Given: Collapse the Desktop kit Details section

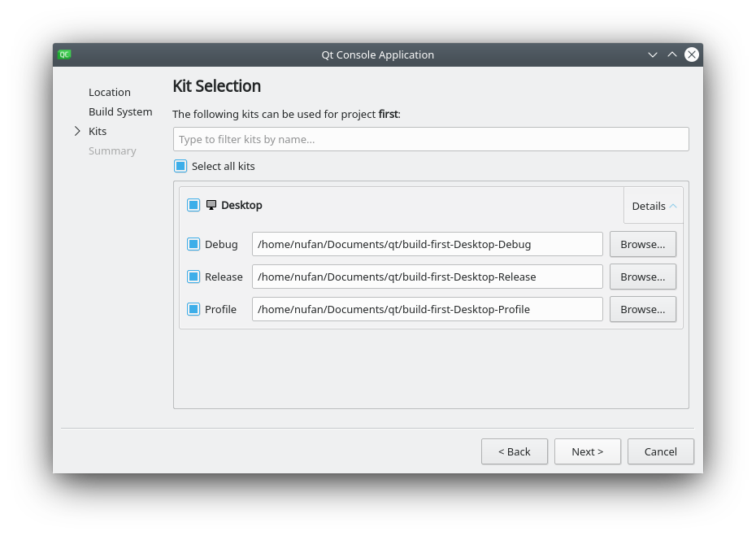Looking at the screenshot, I should pos(654,206).
